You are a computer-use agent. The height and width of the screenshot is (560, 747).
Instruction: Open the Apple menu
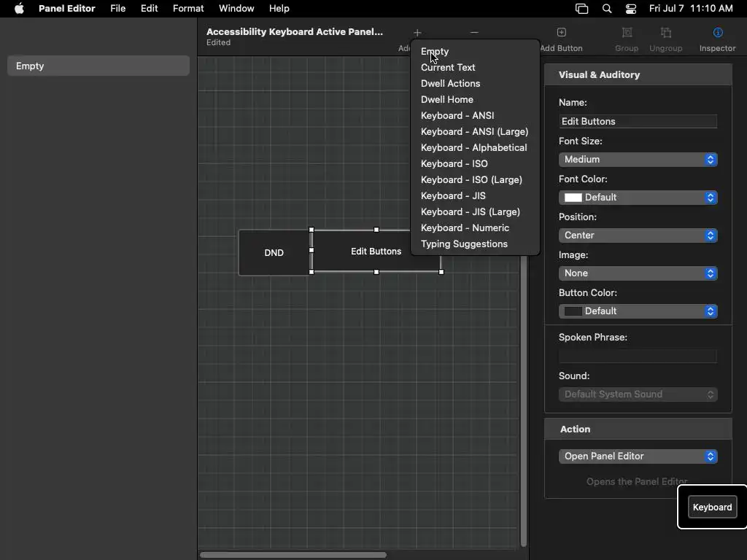[x=19, y=9]
